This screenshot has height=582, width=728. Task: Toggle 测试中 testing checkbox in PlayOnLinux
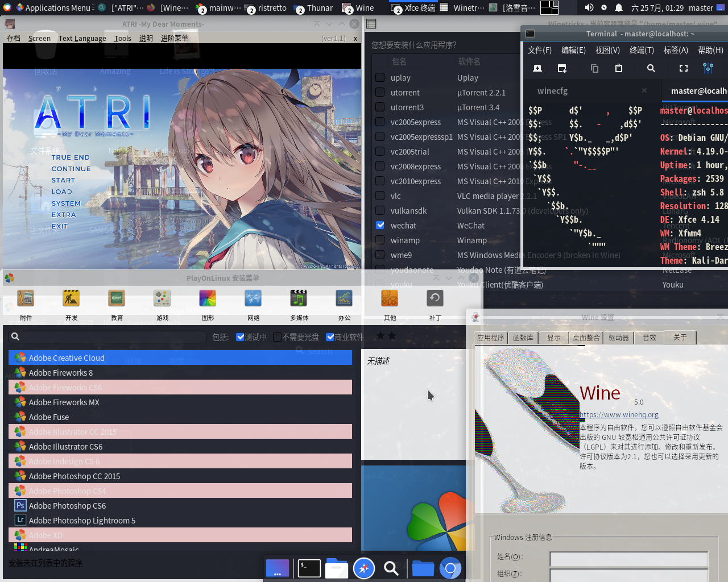pyautogui.click(x=240, y=337)
